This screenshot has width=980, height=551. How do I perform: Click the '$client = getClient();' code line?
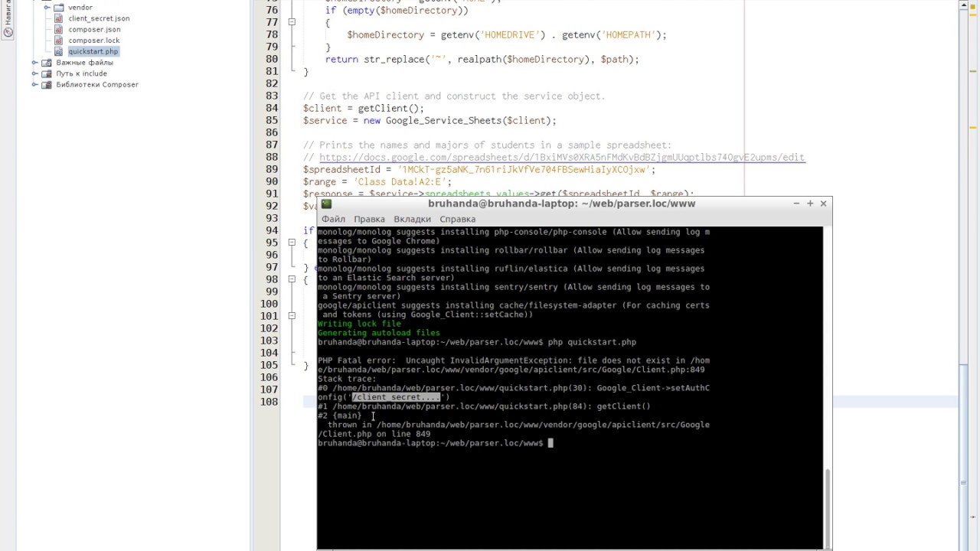tap(363, 108)
